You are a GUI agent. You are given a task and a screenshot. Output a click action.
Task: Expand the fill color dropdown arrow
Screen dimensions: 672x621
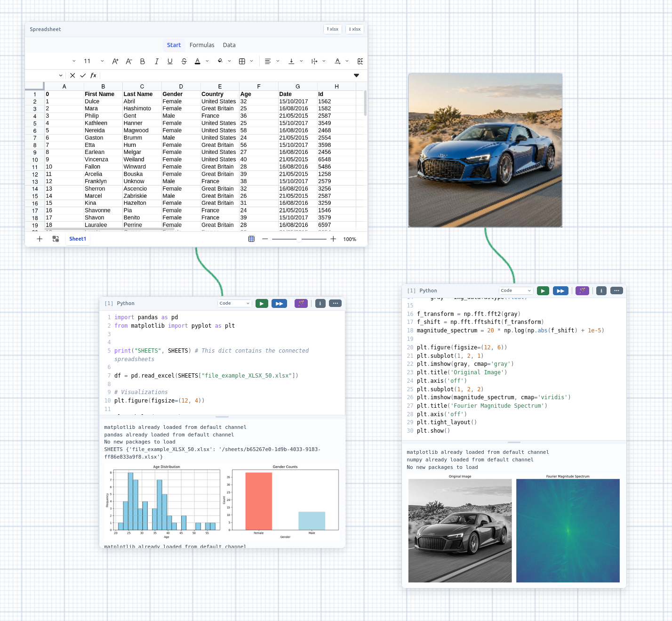[230, 61]
